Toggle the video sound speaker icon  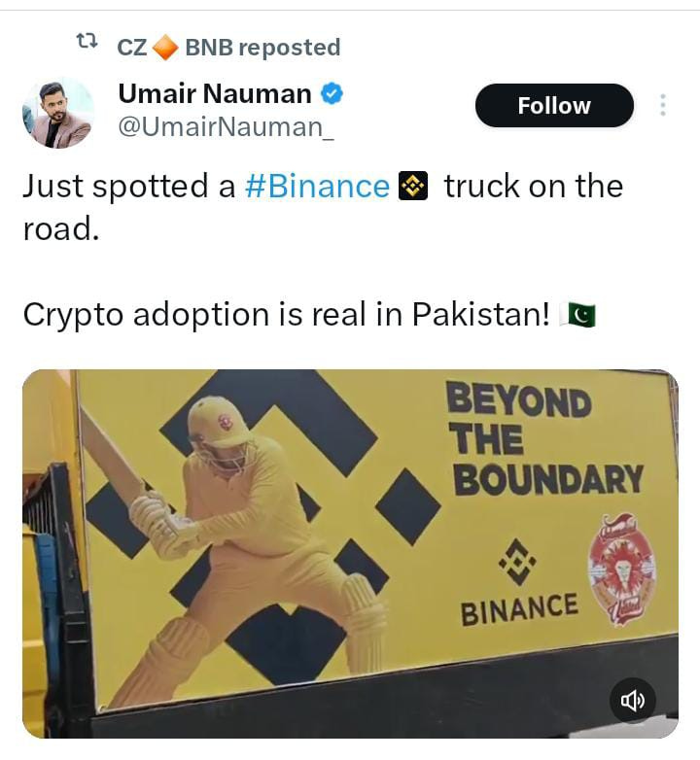tap(633, 701)
